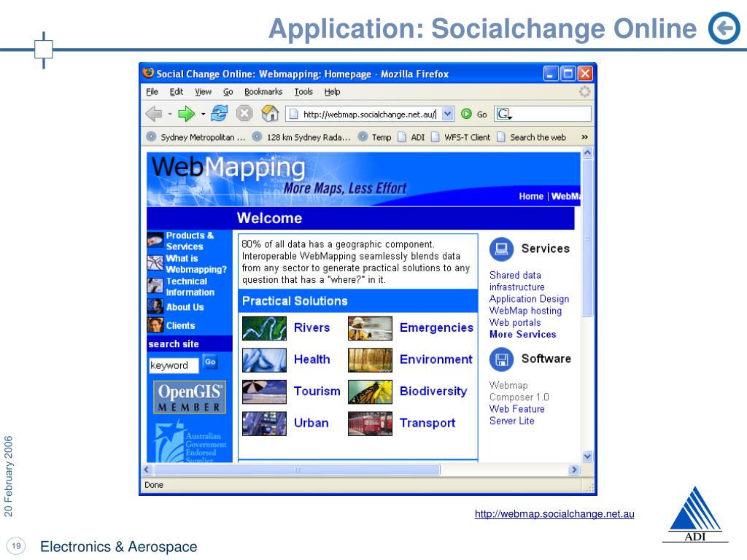Click the Australian Government Endorsed Supplier logo
Image resolution: width=747 pixels, height=560 pixels.
(190, 441)
